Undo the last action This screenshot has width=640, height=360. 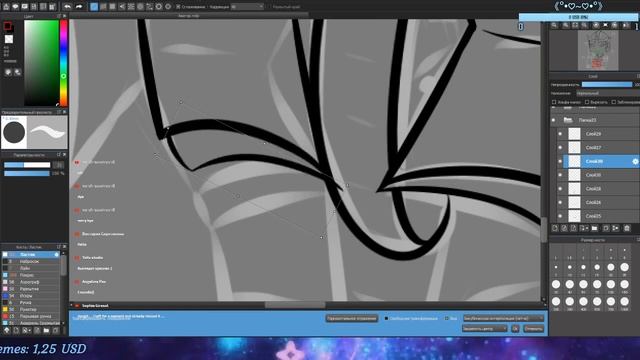[x=67, y=7]
